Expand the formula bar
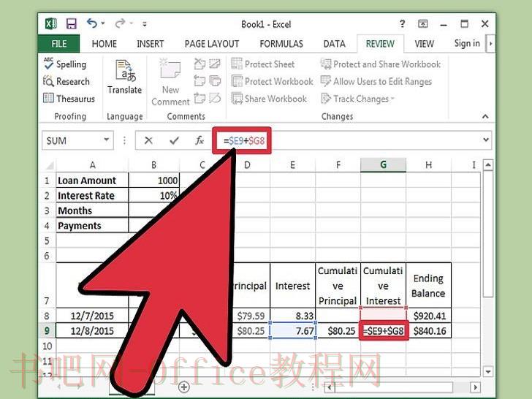Screen dimensions: 532x399 (485, 140)
